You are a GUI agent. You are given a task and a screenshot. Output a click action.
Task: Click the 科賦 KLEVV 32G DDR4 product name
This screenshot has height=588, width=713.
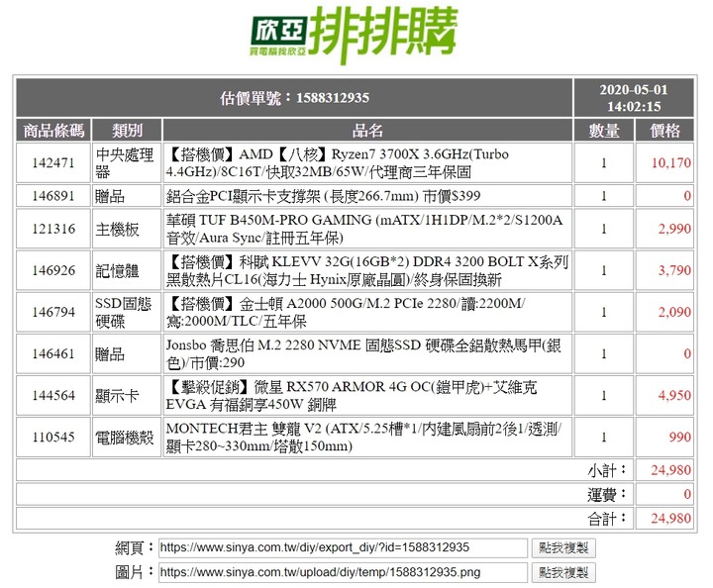(367, 270)
